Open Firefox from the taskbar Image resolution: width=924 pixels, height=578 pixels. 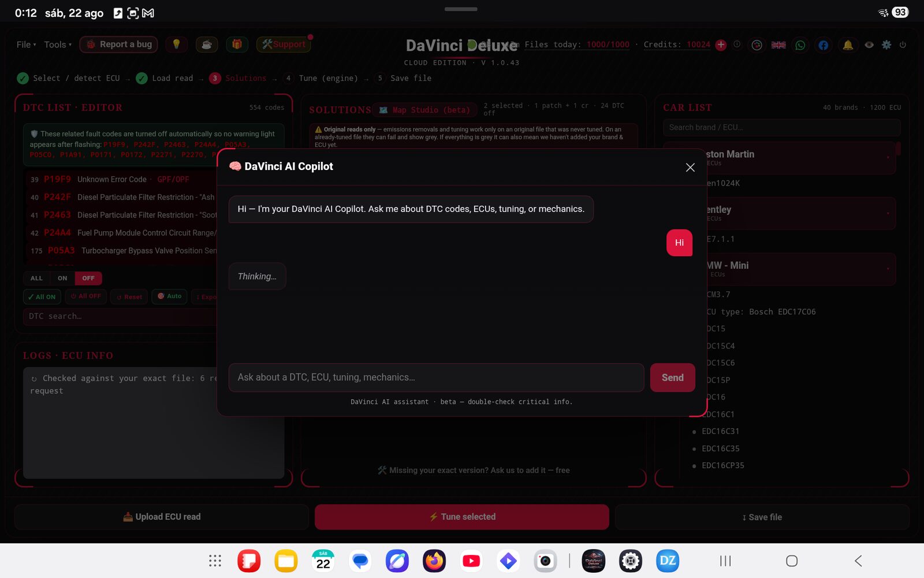point(434,561)
